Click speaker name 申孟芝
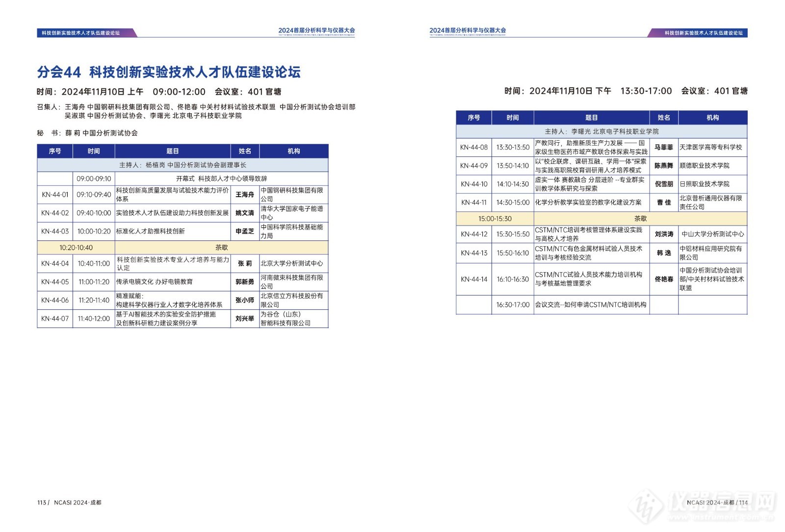The image size is (785, 532). pos(245,231)
